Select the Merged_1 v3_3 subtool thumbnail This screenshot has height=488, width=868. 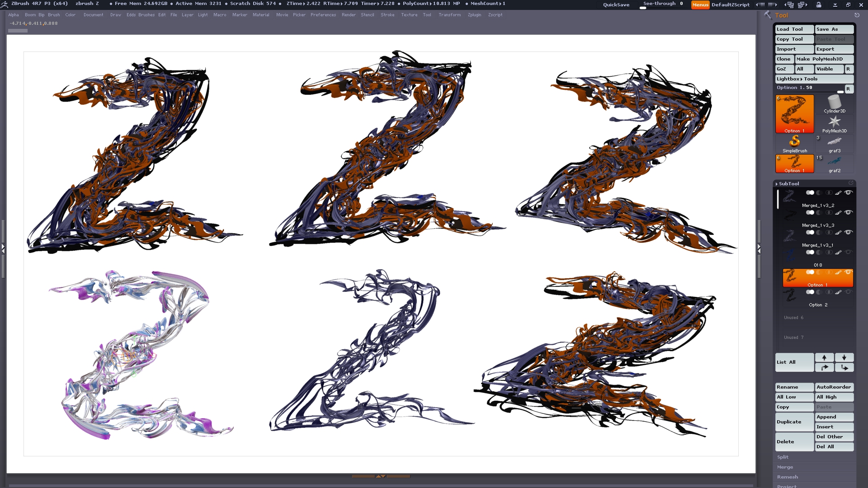tap(789, 216)
